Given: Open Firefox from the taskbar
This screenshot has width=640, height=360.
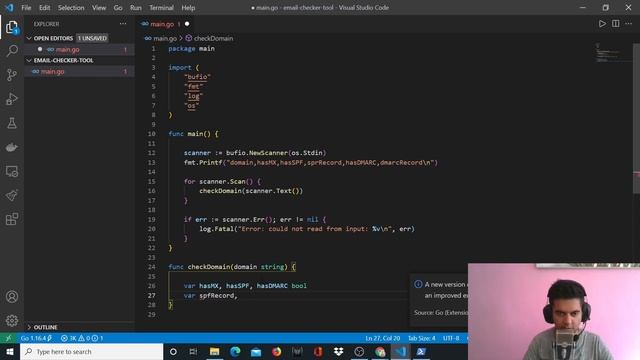Looking at the screenshot, I should [x=276, y=351].
